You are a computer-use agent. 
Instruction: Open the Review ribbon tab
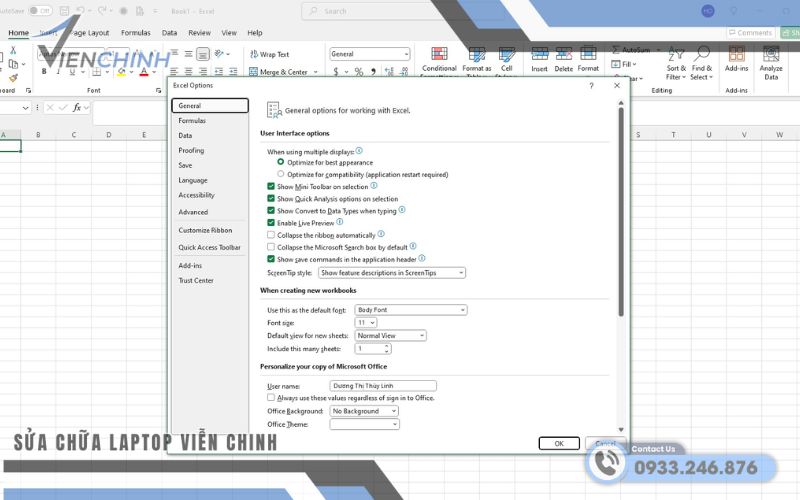(x=199, y=33)
